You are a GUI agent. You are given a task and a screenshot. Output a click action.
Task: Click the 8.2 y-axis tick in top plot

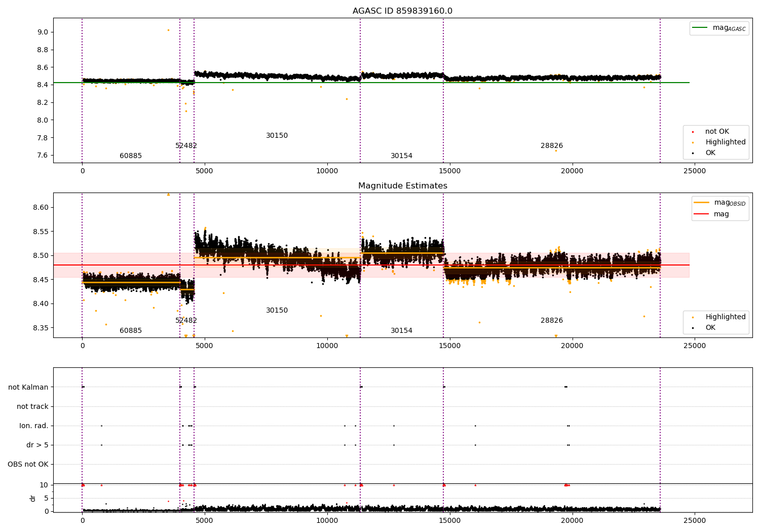pyautogui.click(x=43, y=103)
